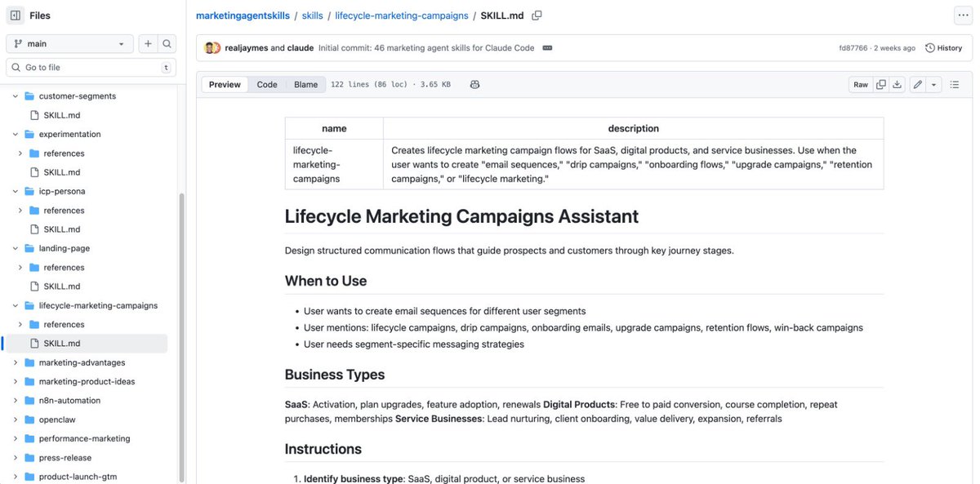Expand the n8n-automation folder chevron
Viewport: 980px width, 484px height.
(x=15, y=401)
